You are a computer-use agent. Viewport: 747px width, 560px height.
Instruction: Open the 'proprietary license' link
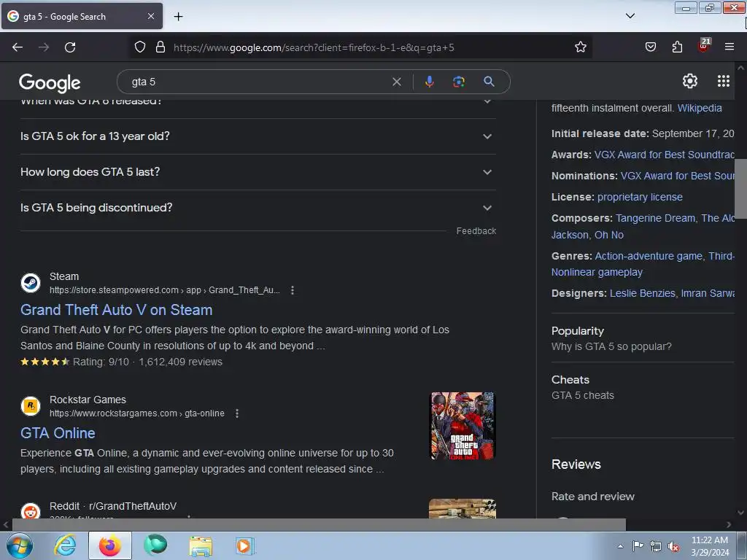pos(640,197)
